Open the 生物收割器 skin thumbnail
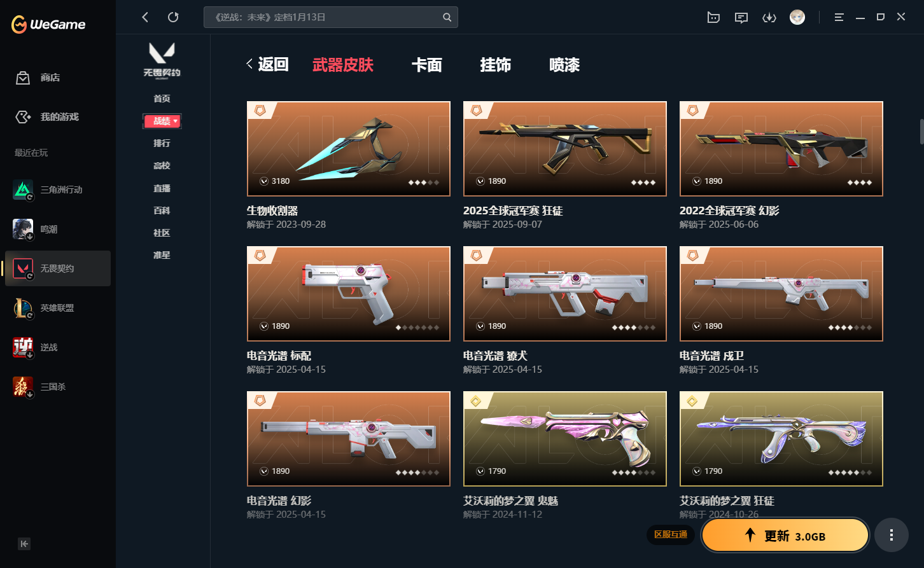The width and height of the screenshot is (924, 568). (349, 149)
